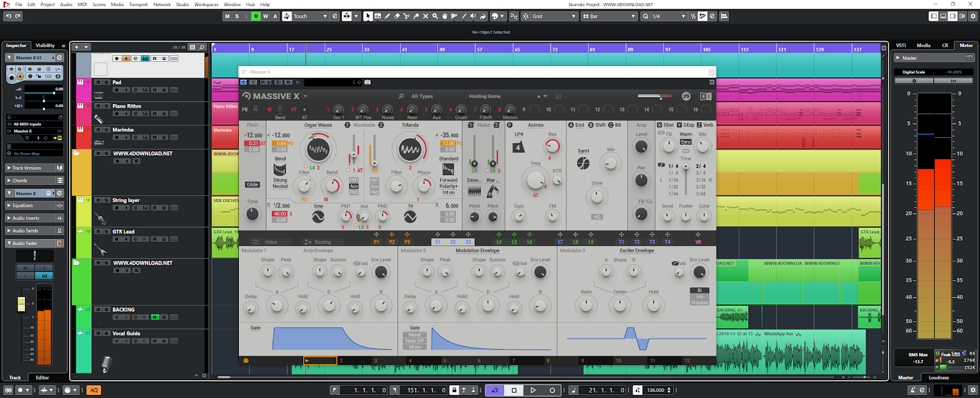Click the Undo arrow icon

[x=8, y=17]
